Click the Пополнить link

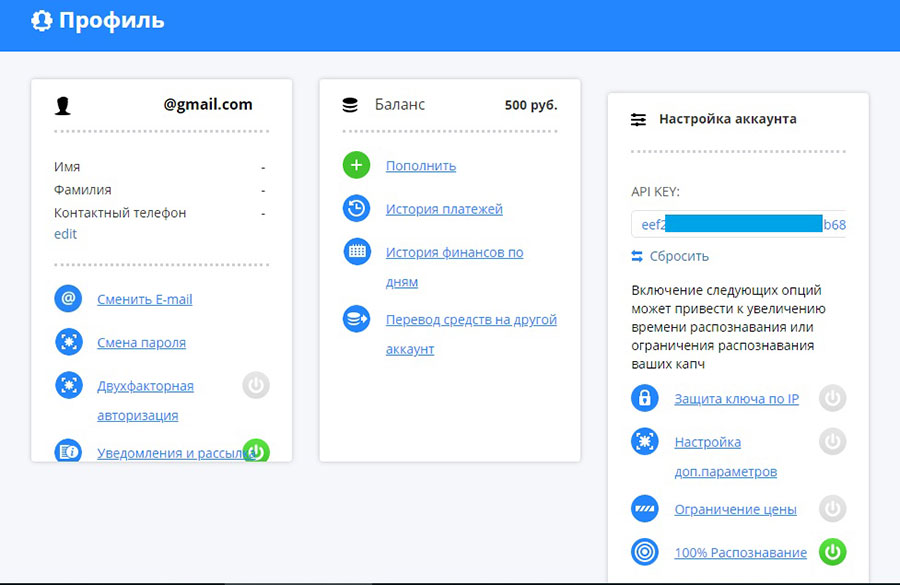(421, 166)
